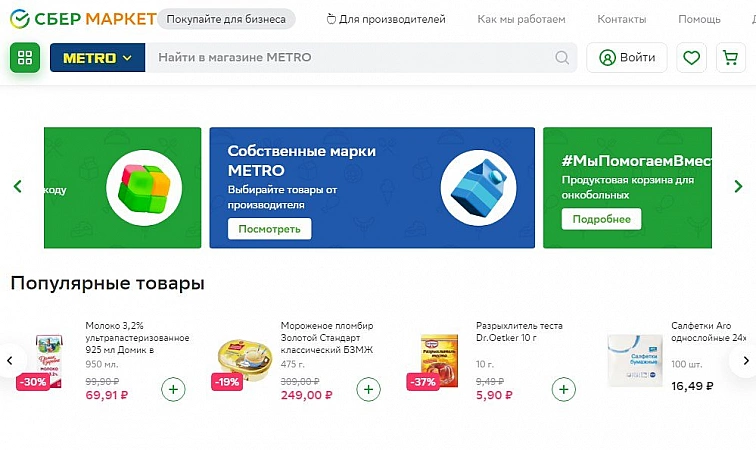Show next popular products

click(742, 361)
